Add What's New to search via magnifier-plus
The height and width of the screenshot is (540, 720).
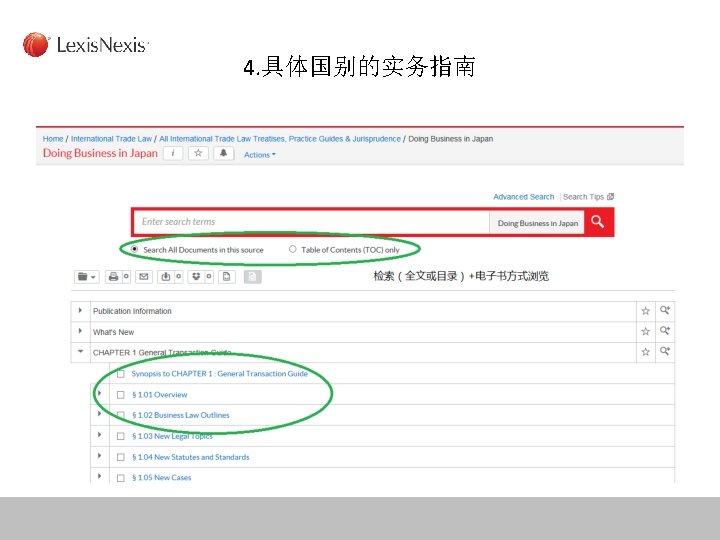tap(664, 331)
